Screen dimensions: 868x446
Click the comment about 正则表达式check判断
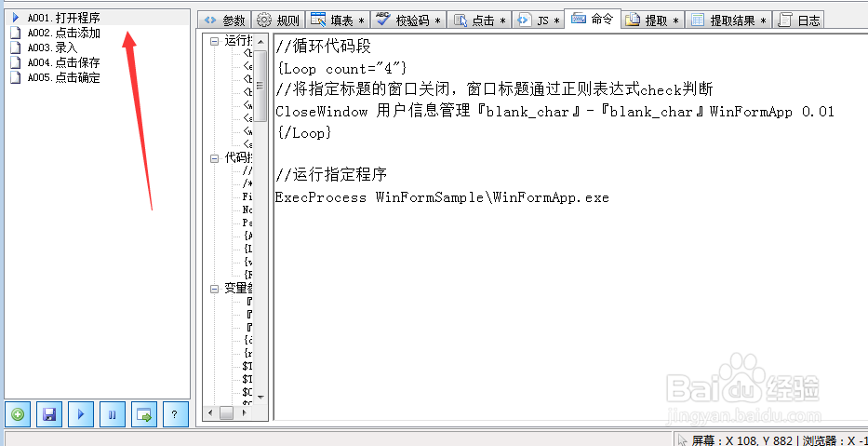pyautogui.click(x=494, y=89)
